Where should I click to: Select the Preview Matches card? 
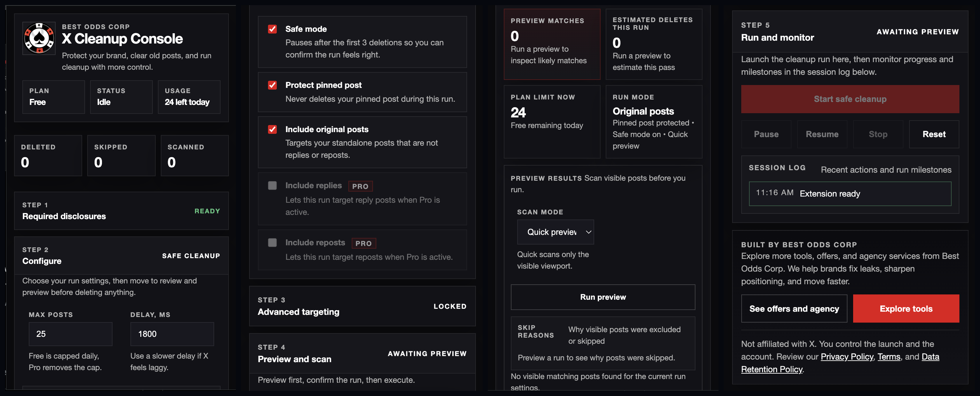pyautogui.click(x=552, y=44)
